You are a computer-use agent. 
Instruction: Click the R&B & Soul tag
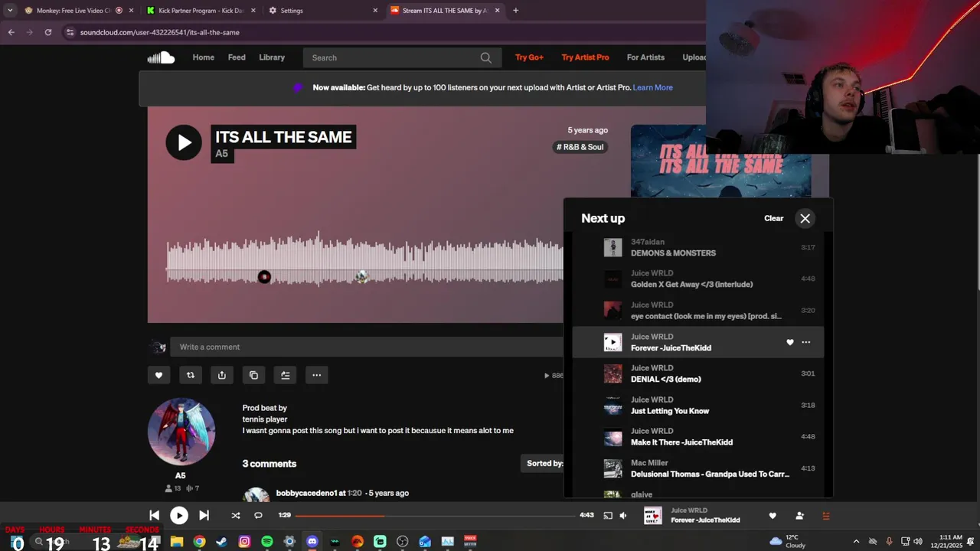pos(580,147)
